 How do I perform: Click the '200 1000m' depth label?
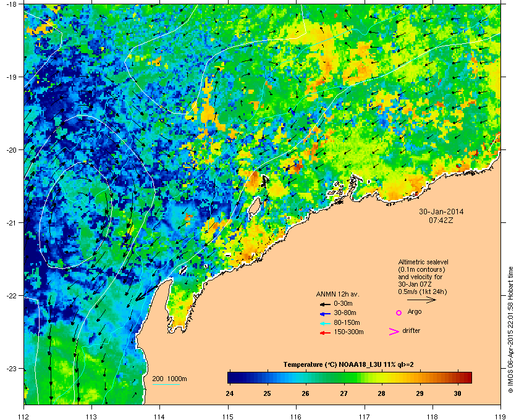[x=169, y=379]
